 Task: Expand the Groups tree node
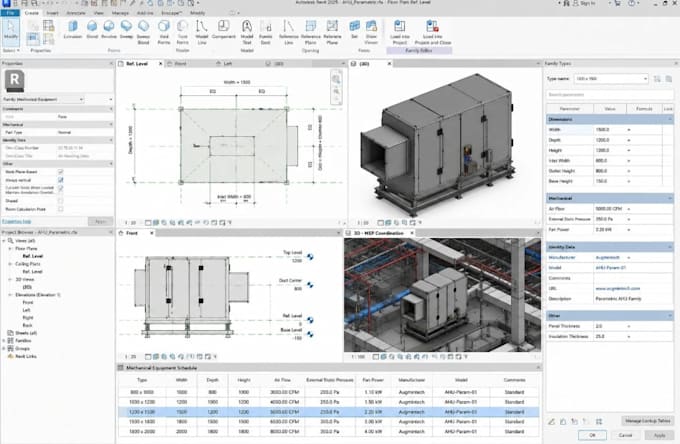click(3, 348)
